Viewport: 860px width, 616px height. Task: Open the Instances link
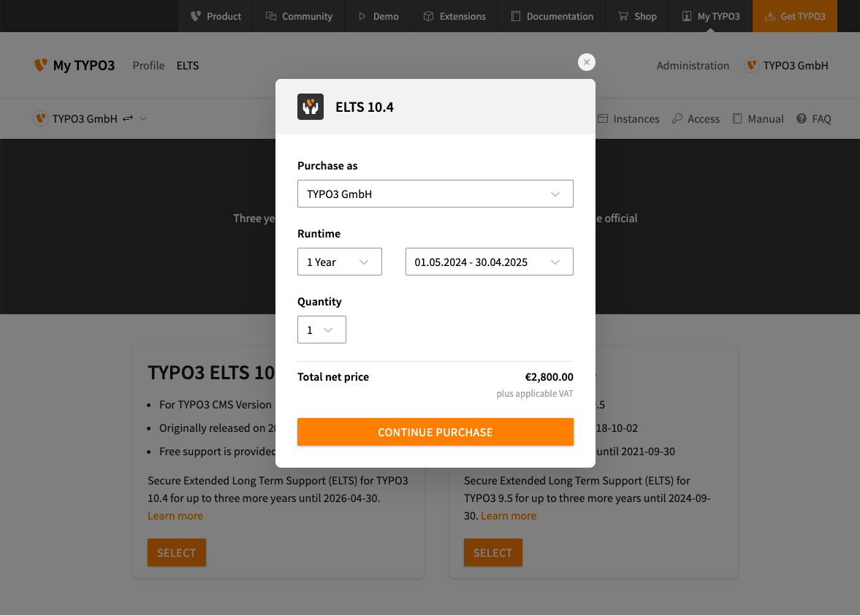point(628,118)
